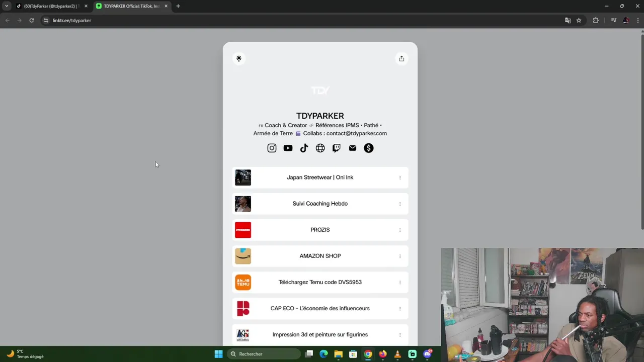This screenshot has height=362, width=644.
Task: Open the weather widget showing 5°C
Action: click(25, 354)
